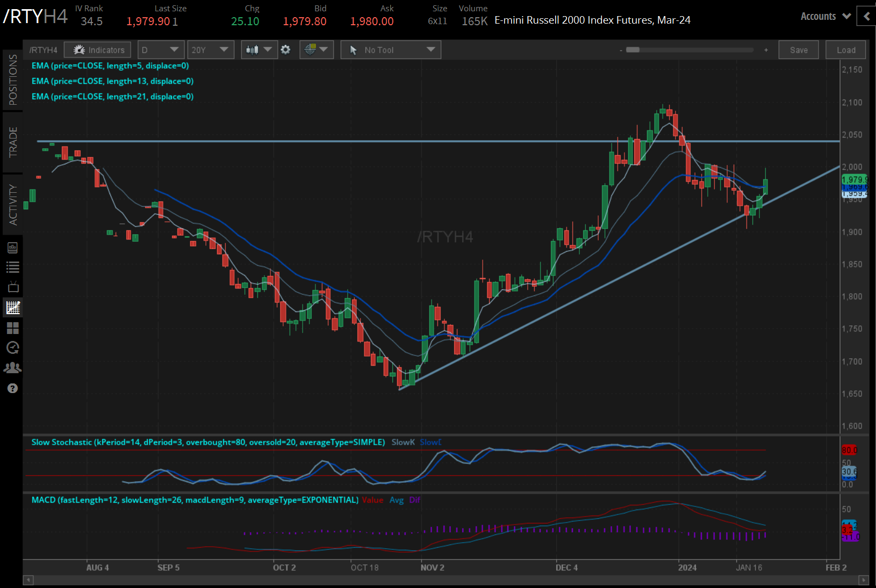
Task: Click the IV Rank value 34.5
Action: tap(92, 21)
